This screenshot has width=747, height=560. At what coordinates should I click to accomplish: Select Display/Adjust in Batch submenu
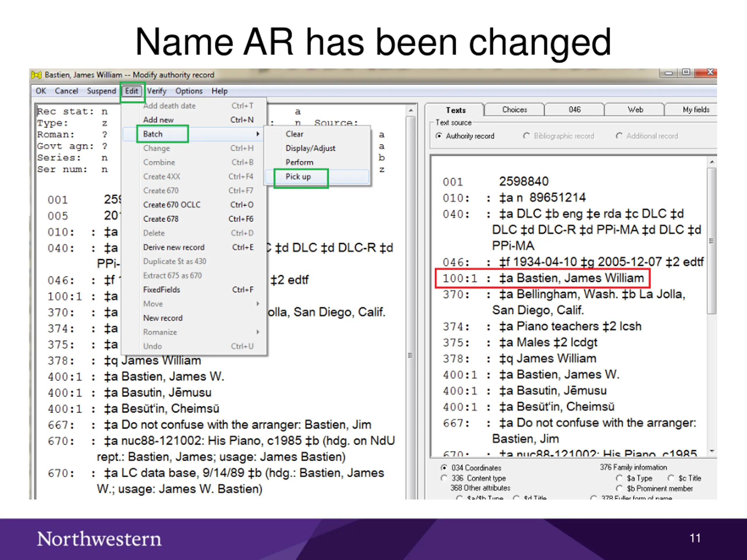pos(317,148)
